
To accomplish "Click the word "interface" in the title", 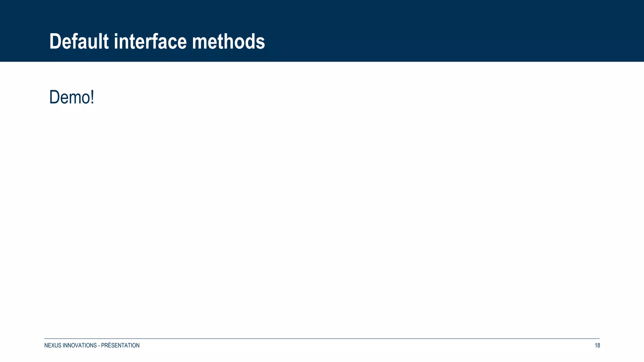I will tap(150, 41).
